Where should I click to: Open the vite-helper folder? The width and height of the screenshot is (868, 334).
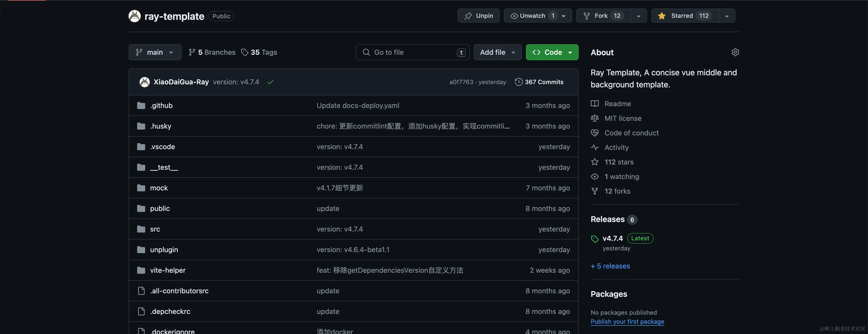coord(168,270)
